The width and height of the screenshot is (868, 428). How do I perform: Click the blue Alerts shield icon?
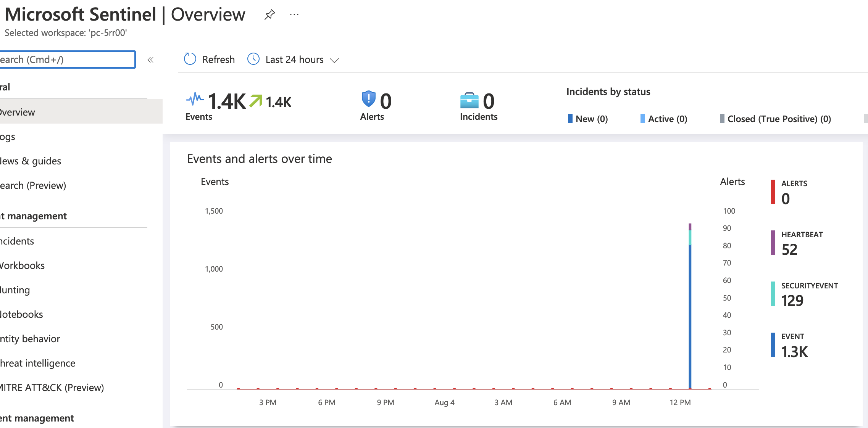click(368, 99)
